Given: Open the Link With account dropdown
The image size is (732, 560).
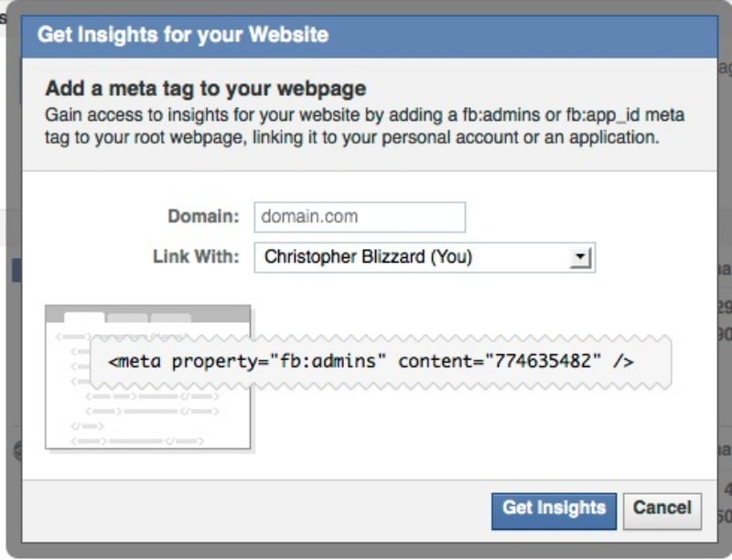Looking at the screenshot, I should click(424, 257).
